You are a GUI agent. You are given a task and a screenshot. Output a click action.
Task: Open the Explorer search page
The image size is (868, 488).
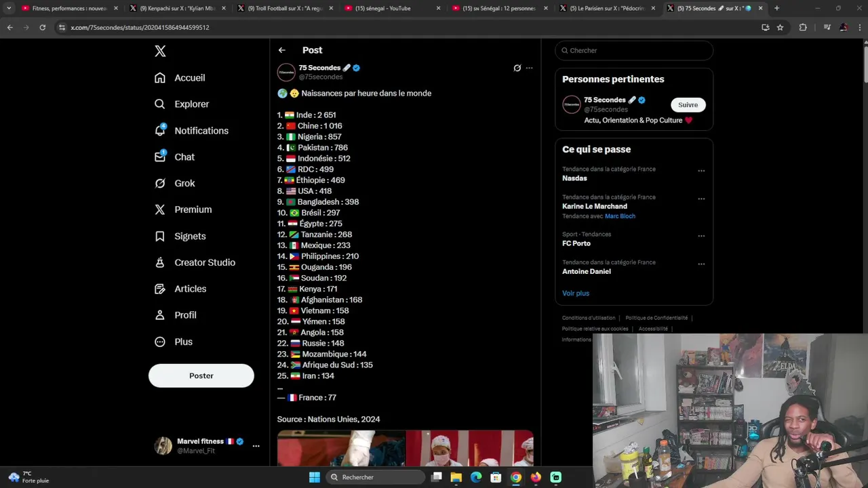click(182, 104)
